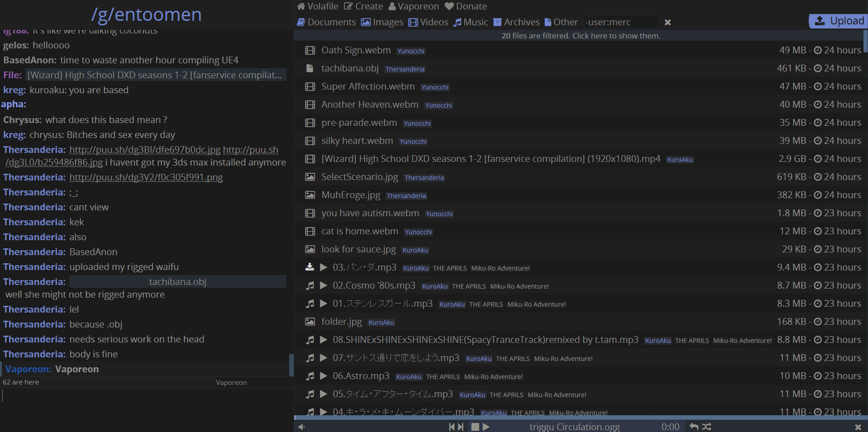
Task: Click the download icon beside 03 mp3 track
Action: pyautogui.click(x=310, y=267)
